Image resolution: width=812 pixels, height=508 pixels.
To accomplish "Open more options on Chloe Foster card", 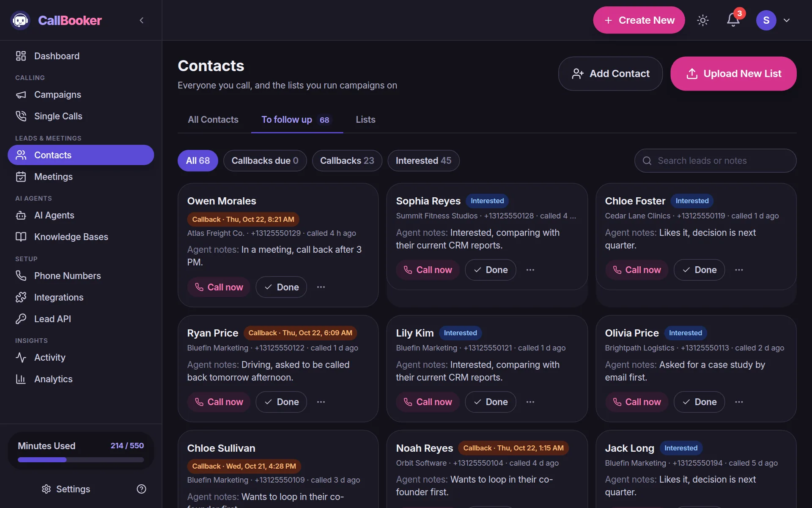I will [x=739, y=270].
